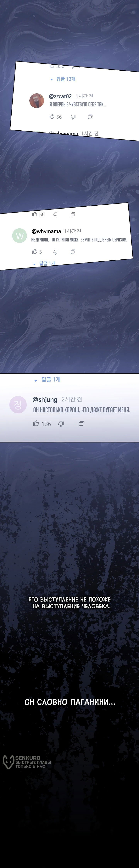
Task: Dislike the @shjung comment
Action: click(61, 424)
